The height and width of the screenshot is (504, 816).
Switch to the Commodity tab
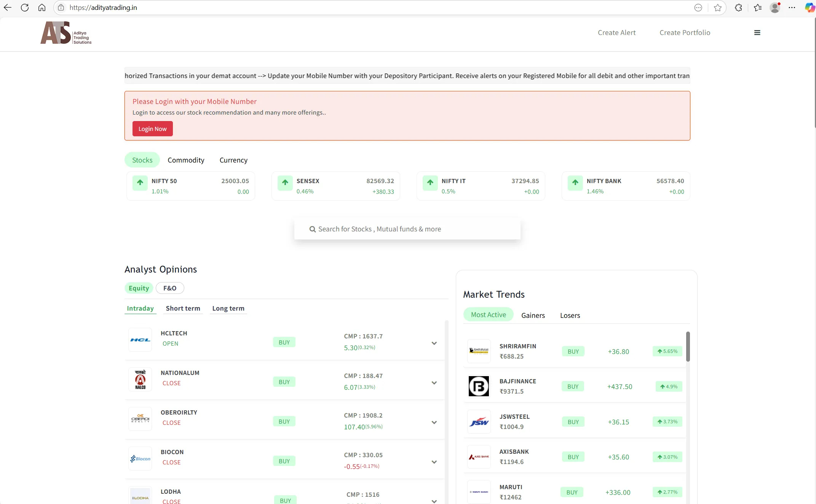point(186,160)
